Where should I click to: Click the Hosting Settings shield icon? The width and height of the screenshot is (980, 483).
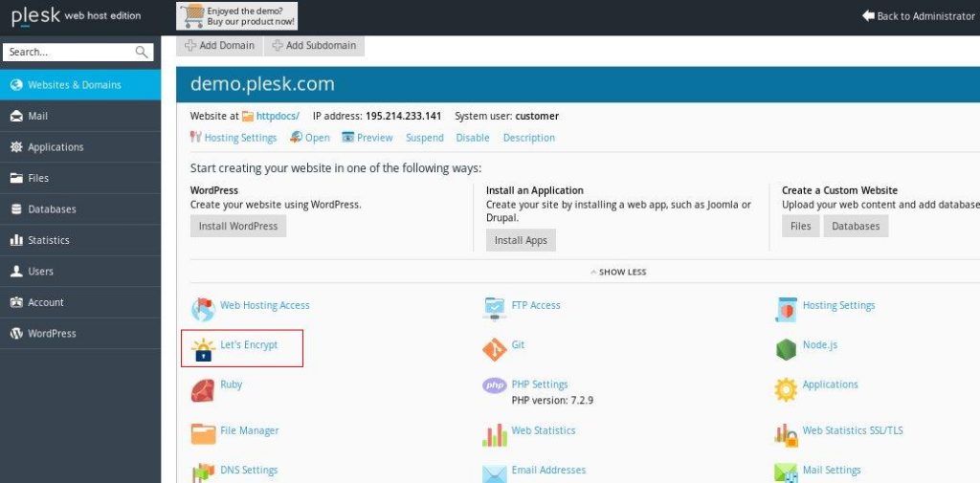coord(787,309)
